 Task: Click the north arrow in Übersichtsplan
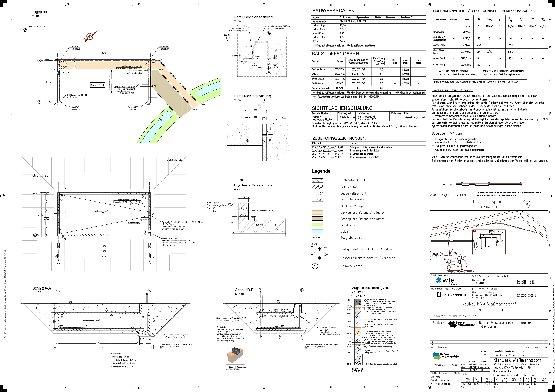(x=526, y=204)
